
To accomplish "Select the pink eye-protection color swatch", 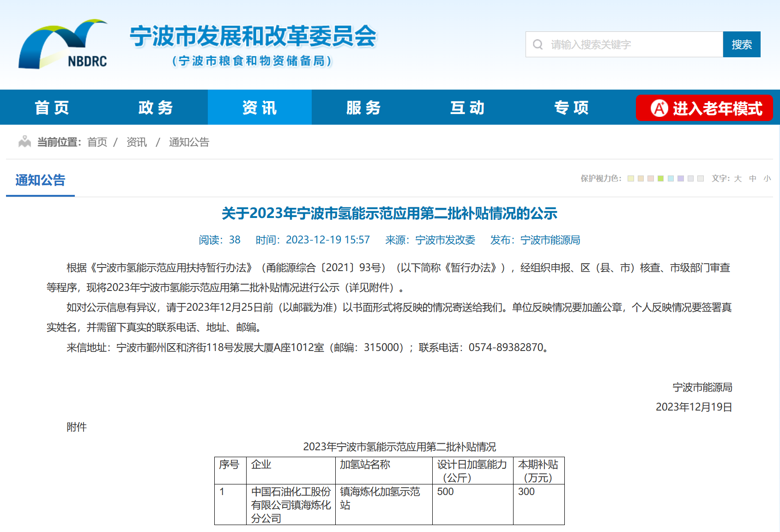I will 651,179.
